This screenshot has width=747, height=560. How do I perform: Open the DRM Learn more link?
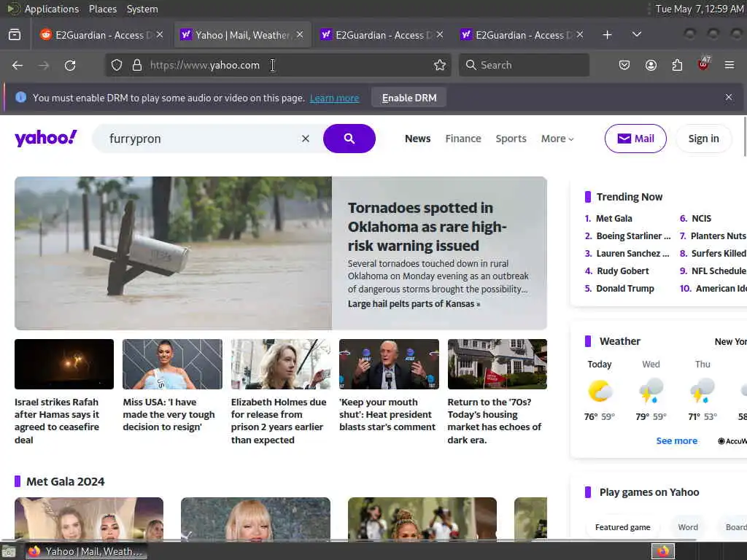[x=334, y=98]
